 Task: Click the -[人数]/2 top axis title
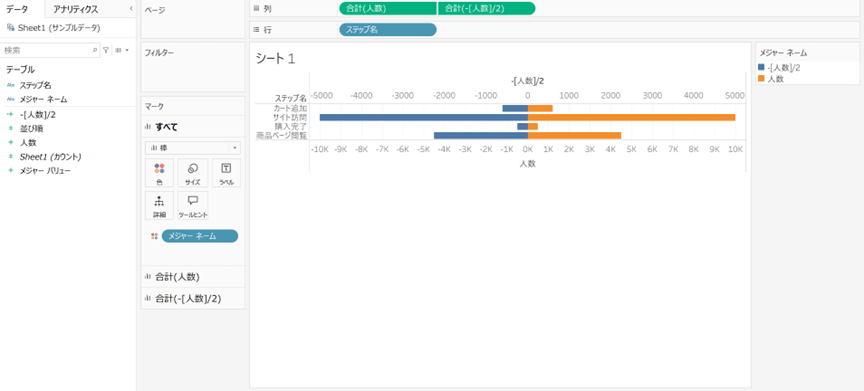[527, 82]
